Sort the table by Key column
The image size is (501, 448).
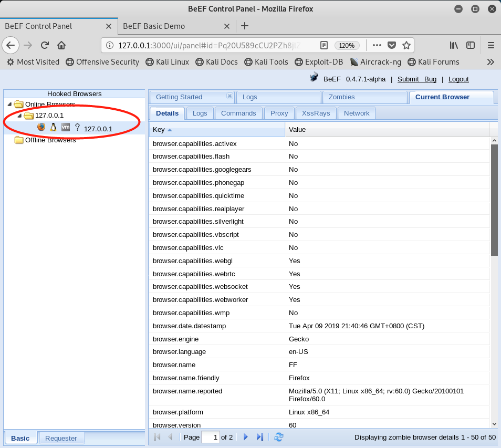tap(217, 130)
